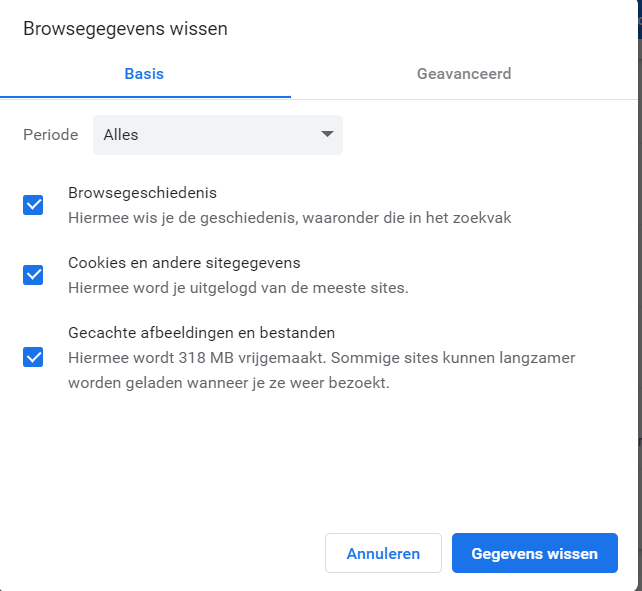Uncheck Cookies en andere sitegegevens checkbox
642x591 pixels.
[33, 275]
